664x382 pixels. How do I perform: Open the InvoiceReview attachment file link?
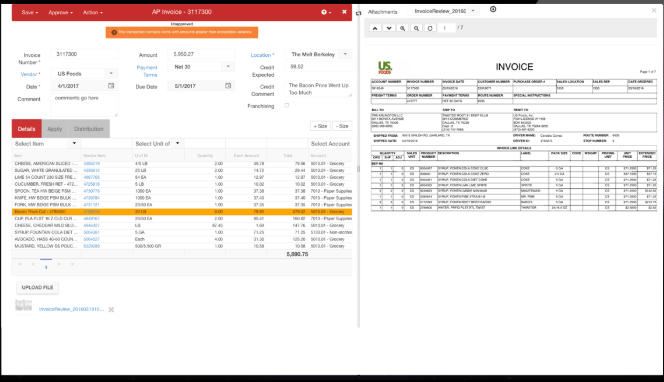coord(71,309)
